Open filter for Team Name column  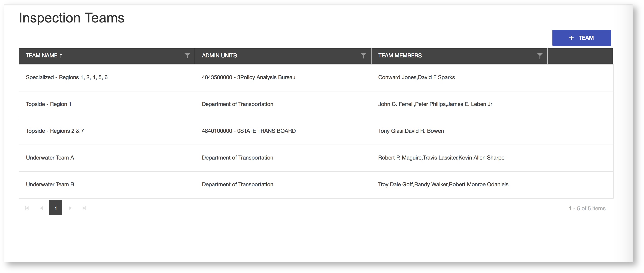pos(187,56)
